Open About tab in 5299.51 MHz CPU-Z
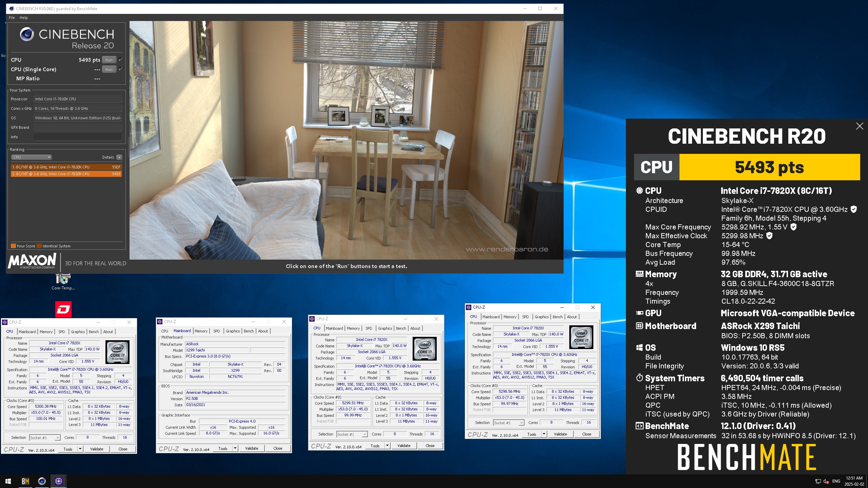Image resolution: width=868 pixels, height=488 pixels. 415,328
